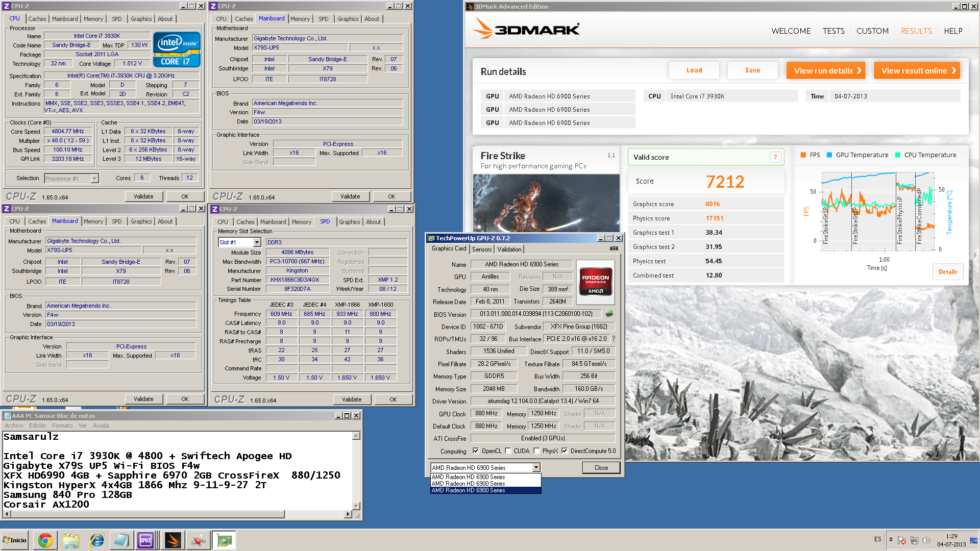Image resolution: width=980 pixels, height=551 pixels.
Task: Click the GPU-Z screenshot camera icon
Action: 614,248
